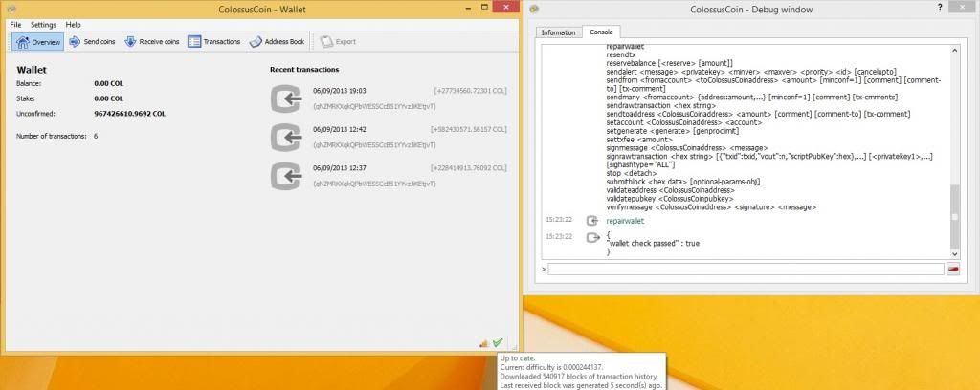
Task: Select the 06/09/2013 12:42 transaction date
Action: pyautogui.click(x=340, y=130)
